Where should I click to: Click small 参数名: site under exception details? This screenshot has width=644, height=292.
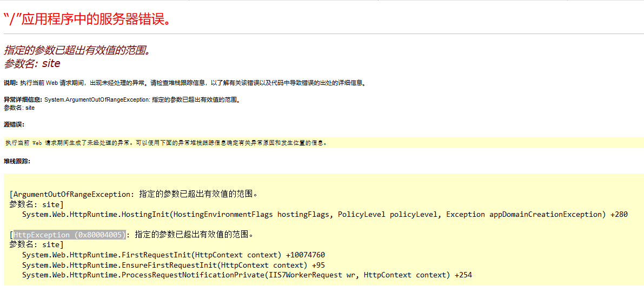tap(19, 108)
